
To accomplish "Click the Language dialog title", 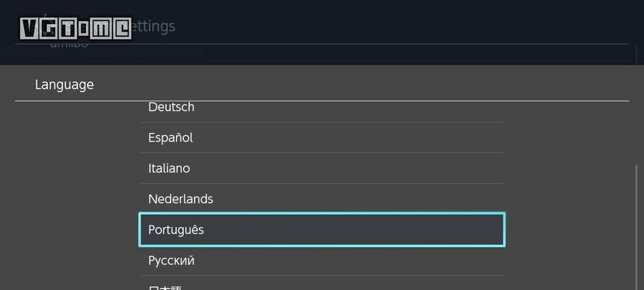I will [x=64, y=85].
